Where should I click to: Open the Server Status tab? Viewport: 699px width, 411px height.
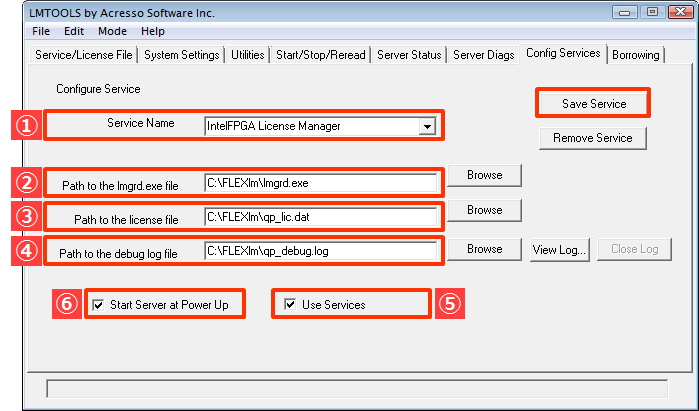(x=409, y=55)
